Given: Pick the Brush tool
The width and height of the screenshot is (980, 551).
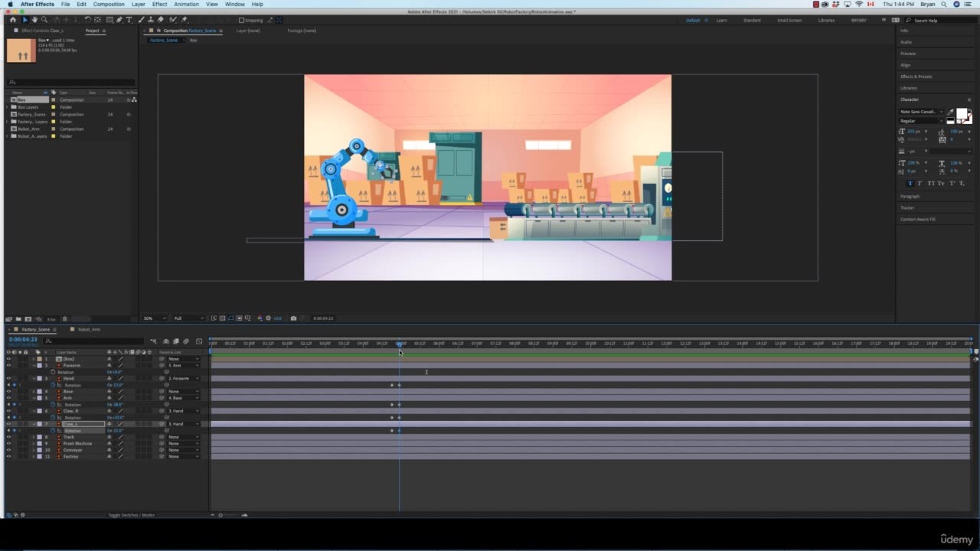Looking at the screenshot, I should (x=142, y=20).
